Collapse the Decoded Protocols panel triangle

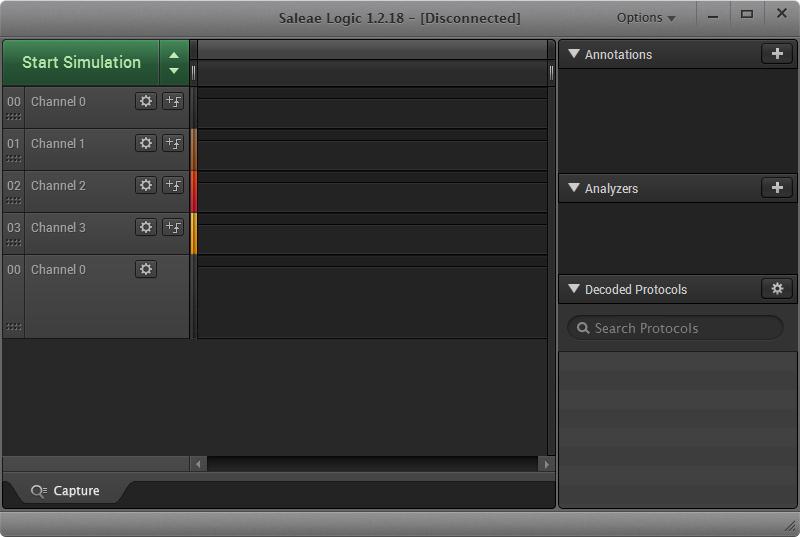coord(574,289)
